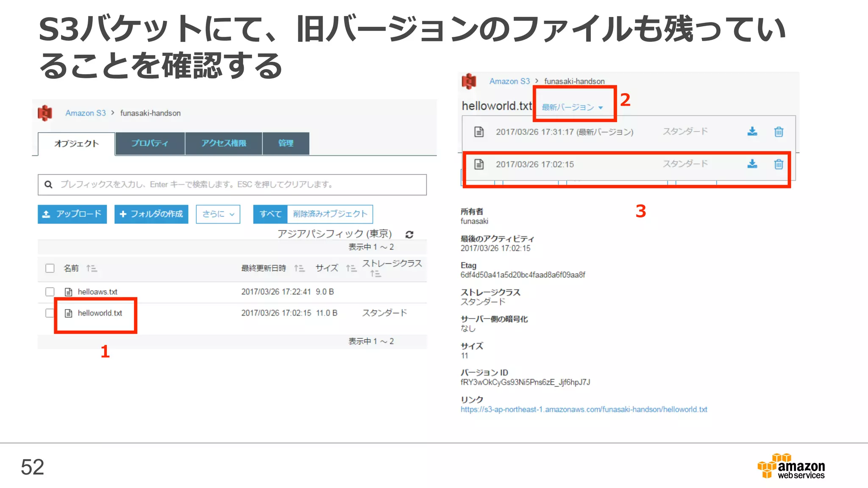Viewport: 868px width, 488px height.
Task: Download the 17:02:15 older version
Action: [752, 164]
